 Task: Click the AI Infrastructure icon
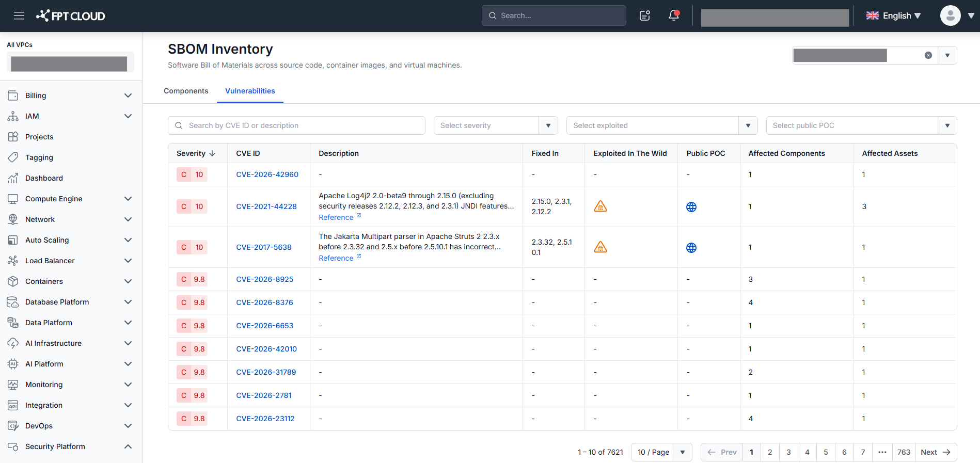(13, 343)
